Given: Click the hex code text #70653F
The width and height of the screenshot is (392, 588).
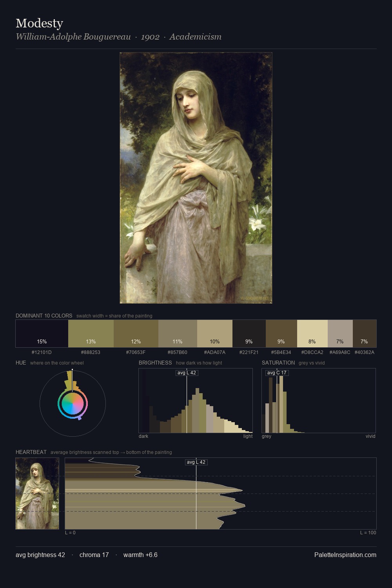Looking at the screenshot, I should point(136,352).
